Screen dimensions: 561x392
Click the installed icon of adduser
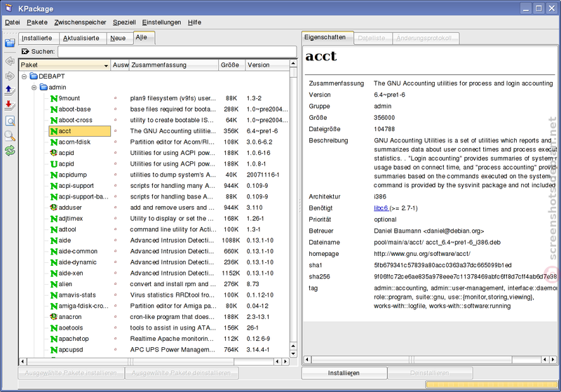tap(54, 208)
